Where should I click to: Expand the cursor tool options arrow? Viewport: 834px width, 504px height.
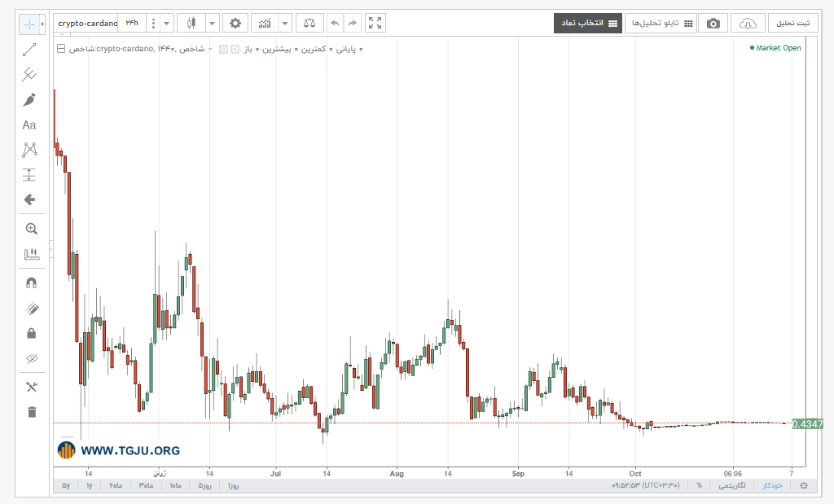tap(42, 24)
